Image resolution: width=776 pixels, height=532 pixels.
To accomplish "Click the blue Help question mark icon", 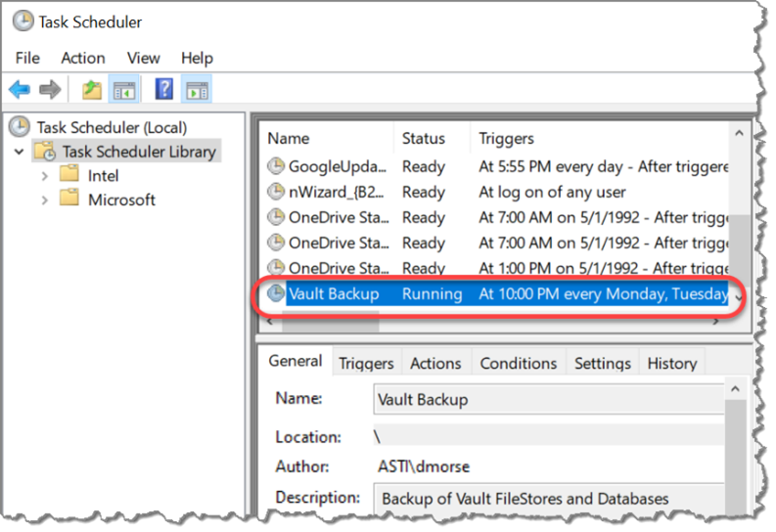I will (x=163, y=91).
